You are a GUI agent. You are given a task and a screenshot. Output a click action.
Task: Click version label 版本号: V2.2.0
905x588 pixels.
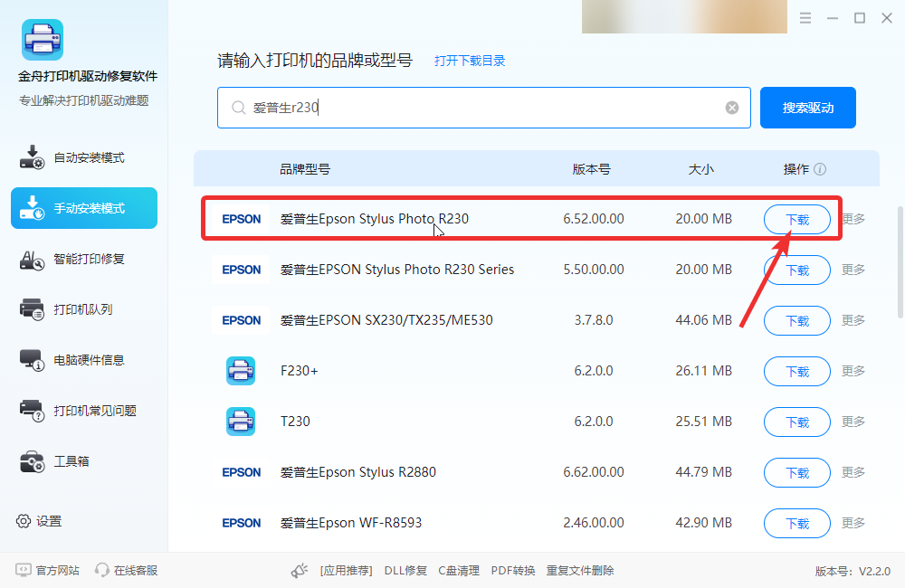(x=853, y=571)
